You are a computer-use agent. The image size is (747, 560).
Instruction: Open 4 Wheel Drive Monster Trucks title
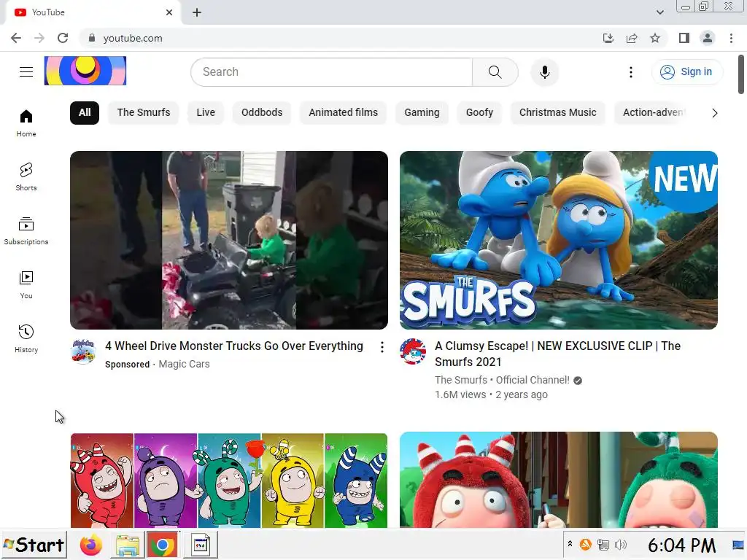234,346
